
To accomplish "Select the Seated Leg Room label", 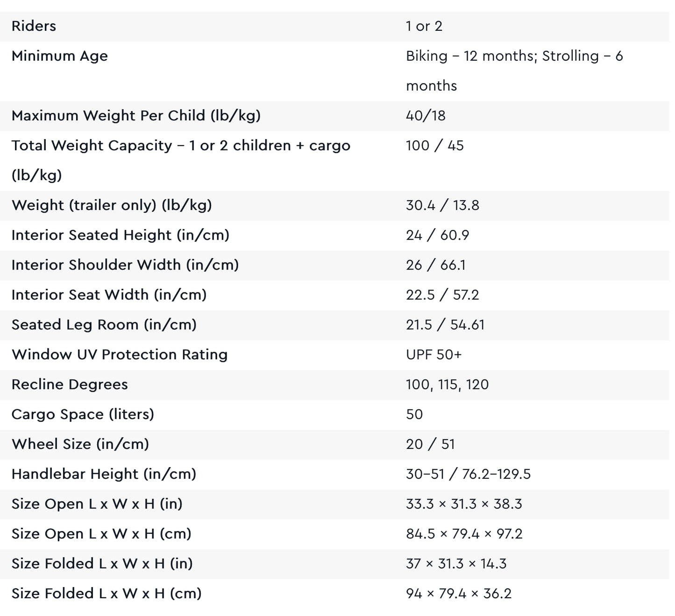I will (x=104, y=325).
